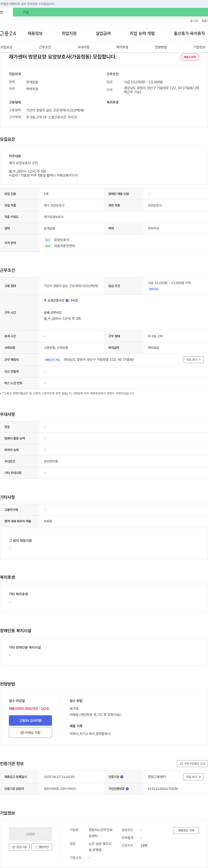Click the 재택근무 가능 tag

point(52,360)
